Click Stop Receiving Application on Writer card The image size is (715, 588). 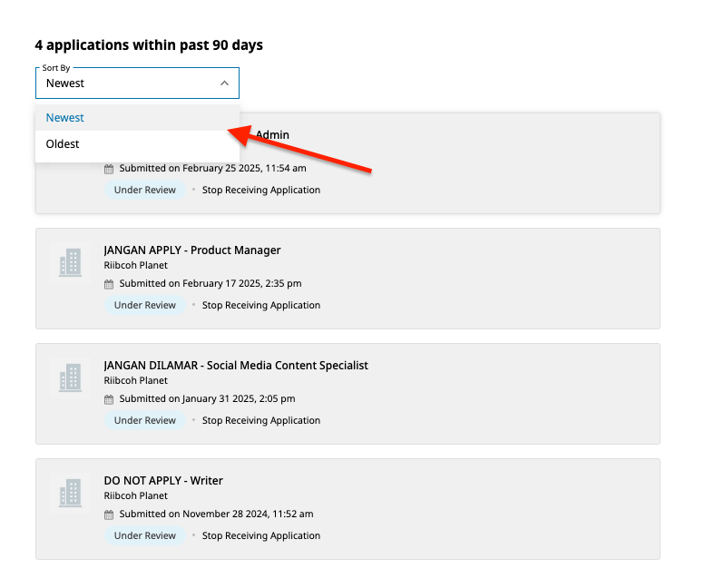[x=261, y=535]
